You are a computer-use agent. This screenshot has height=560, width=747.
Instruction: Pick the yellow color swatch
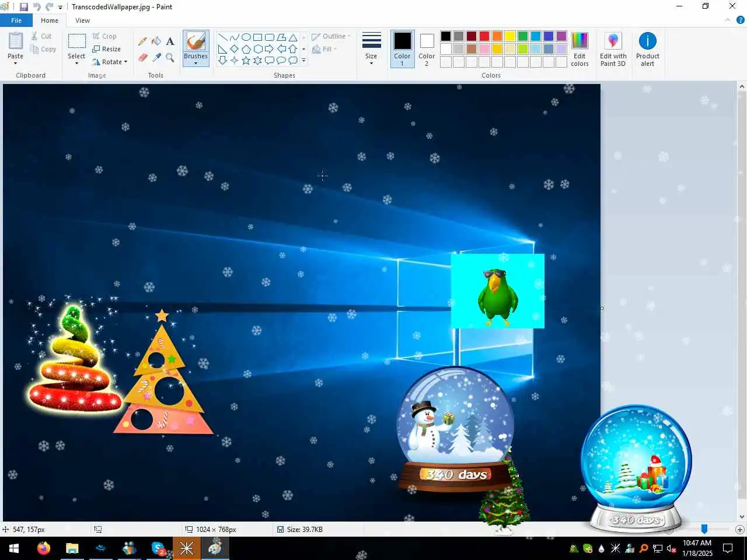click(510, 36)
